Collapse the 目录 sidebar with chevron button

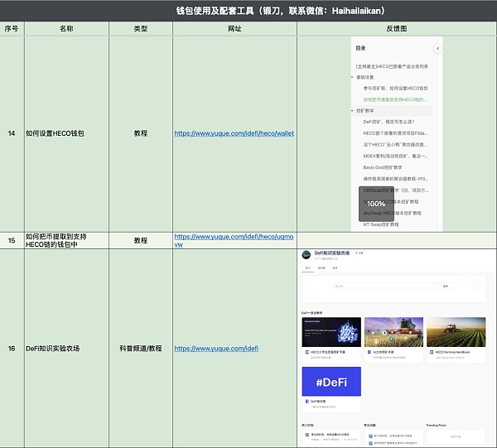point(437,49)
